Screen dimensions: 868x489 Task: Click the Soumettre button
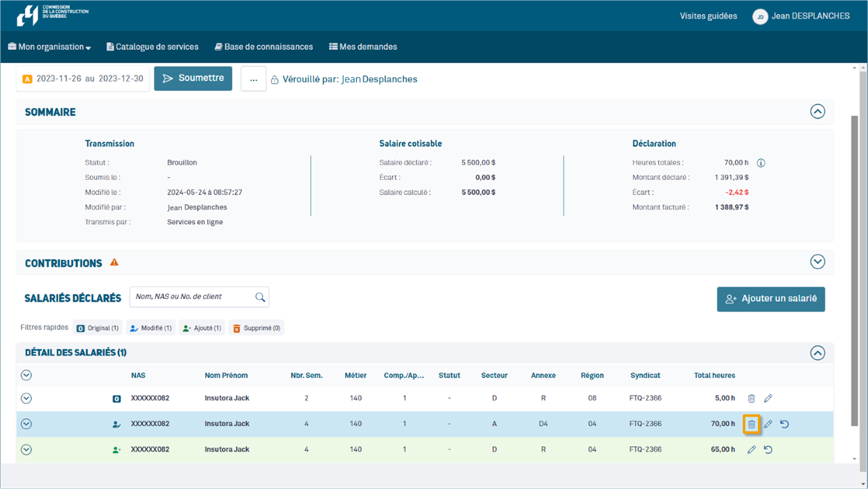[x=193, y=78]
